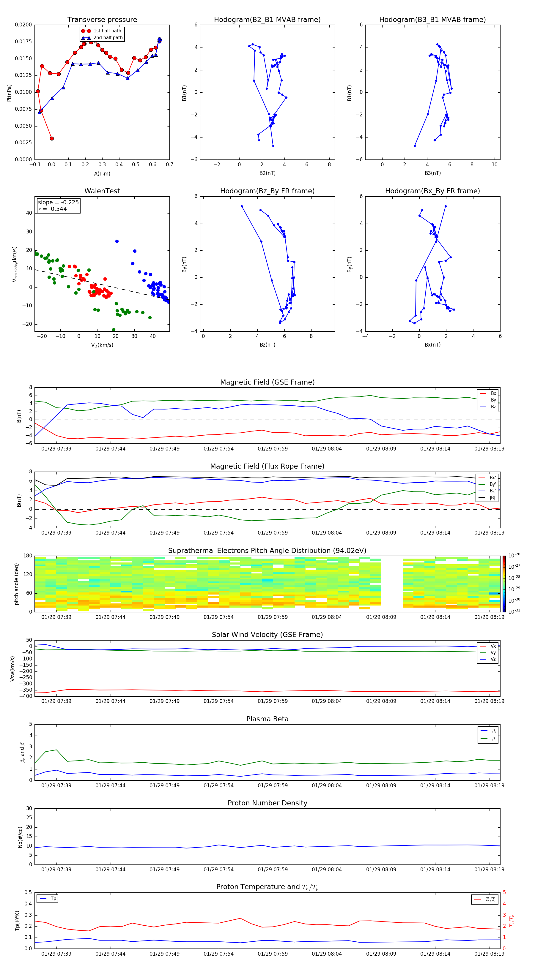Screen dimensions: 535x980
Task: Click the pitch angle rainbow colorbar
Action: point(504,584)
